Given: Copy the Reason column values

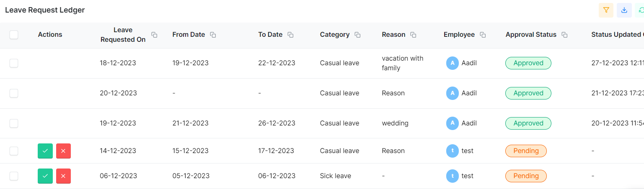Looking at the screenshot, I should [413, 35].
